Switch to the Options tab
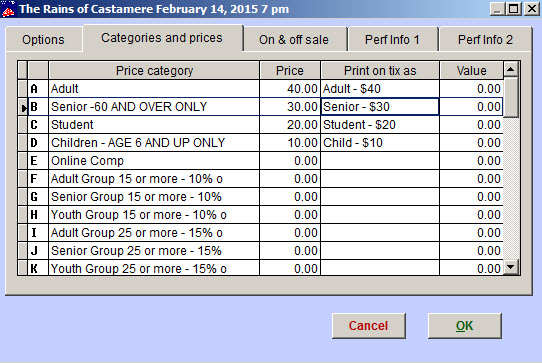The width and height of the screenshot is (542, 363). (x=44, y=40)
